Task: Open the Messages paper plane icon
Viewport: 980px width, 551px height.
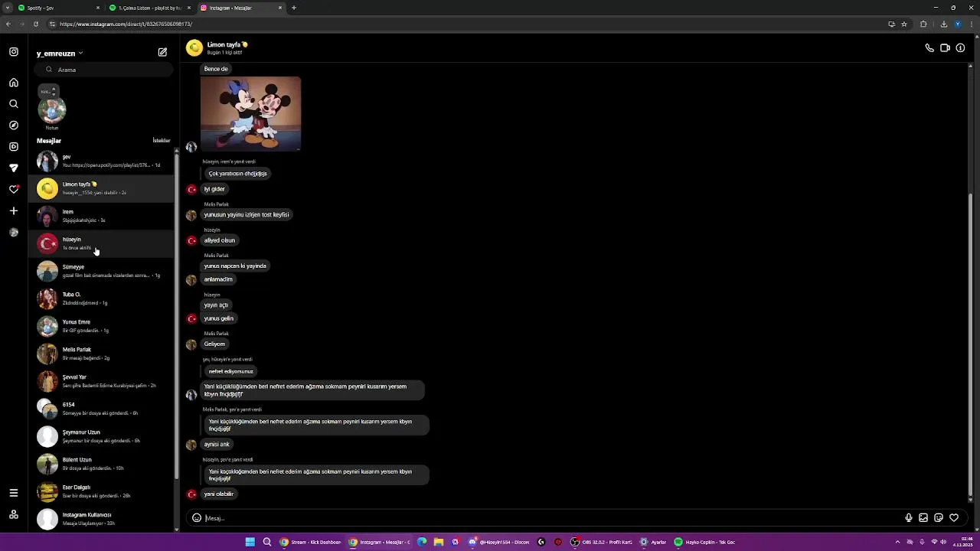Action: click(14, 168)
